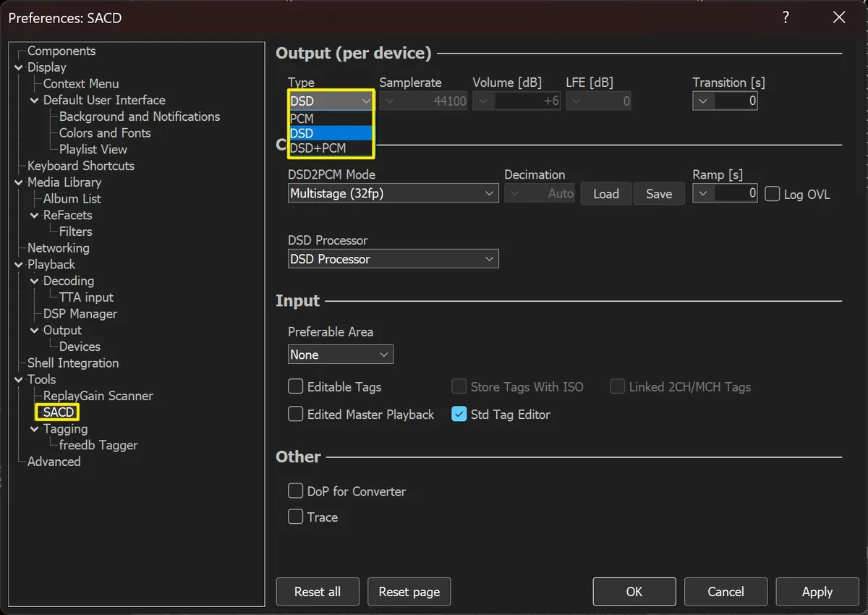Open Colors and Fonts page
The width and height of the screenshot is (868, 615).
105,132
